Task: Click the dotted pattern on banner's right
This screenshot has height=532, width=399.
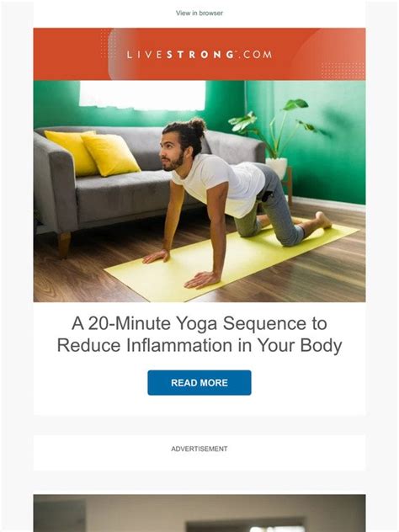Action: click(343, 71)
